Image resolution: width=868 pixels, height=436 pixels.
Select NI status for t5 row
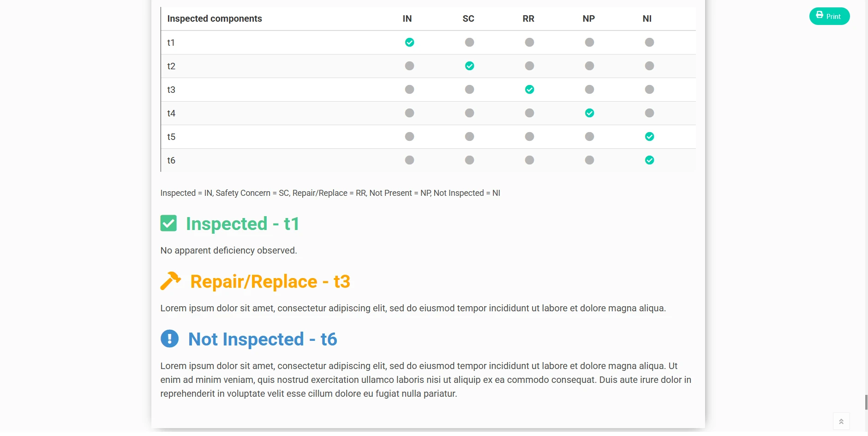pyautogui.click(x=649, y=137)
